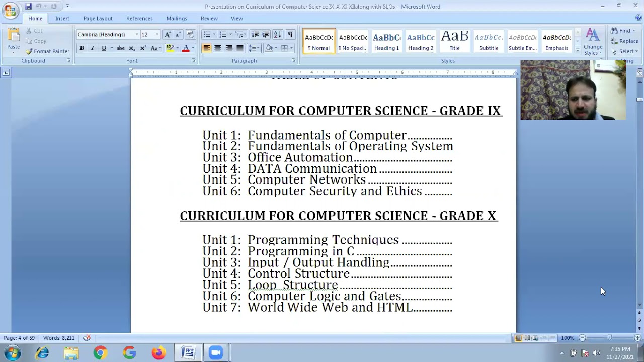The image size is (644, 362).
Task: Save the document from Quick Access toolbar
Action: (28, 6)
